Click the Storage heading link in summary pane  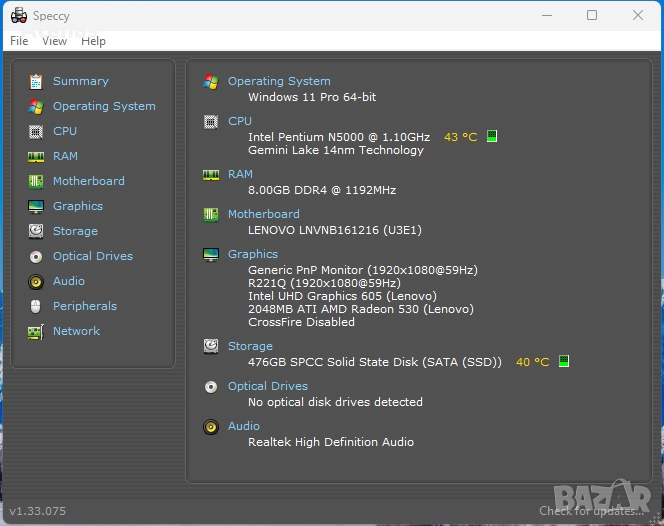click(250, 346)
